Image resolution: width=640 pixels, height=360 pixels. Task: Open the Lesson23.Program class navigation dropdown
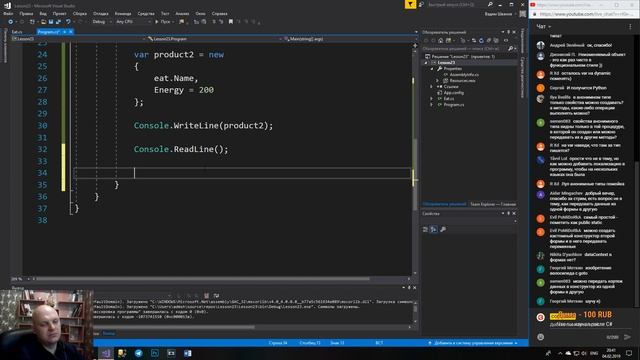pos(214,39)
